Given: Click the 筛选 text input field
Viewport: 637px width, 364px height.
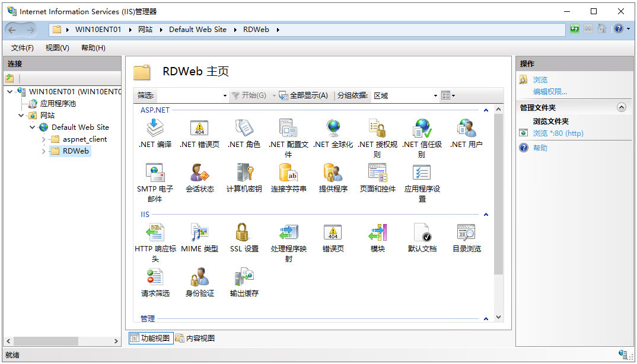Looking at the screenshot, I should [x=189, y=96].
